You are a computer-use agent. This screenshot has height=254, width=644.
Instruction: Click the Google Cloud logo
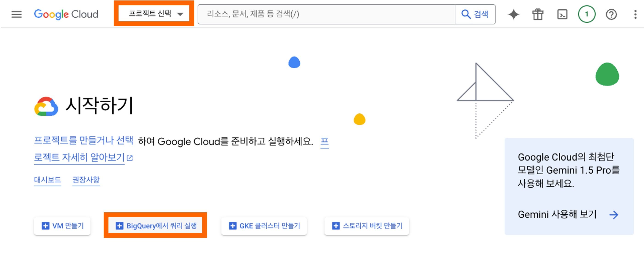66,14
